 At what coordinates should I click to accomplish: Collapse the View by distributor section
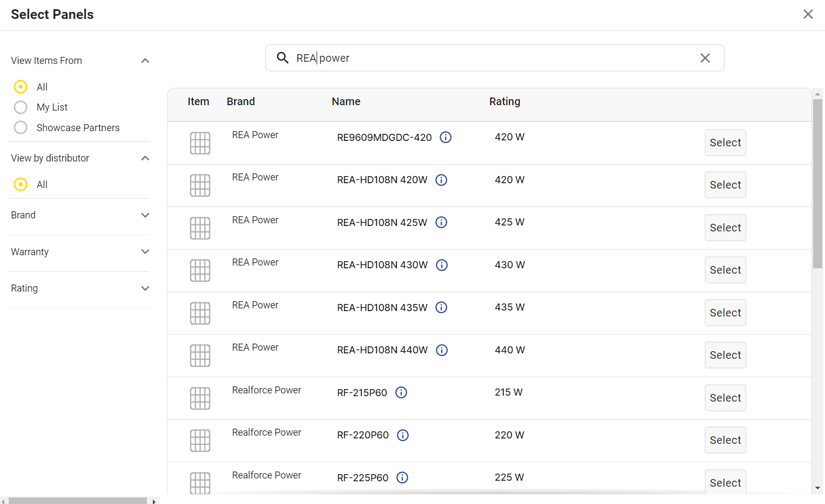[145, 158]
